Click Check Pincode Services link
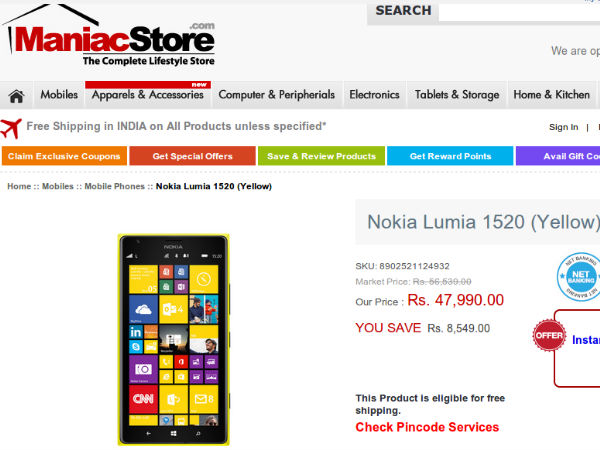This screenshot has width=600, height=450. coord(427,427)
